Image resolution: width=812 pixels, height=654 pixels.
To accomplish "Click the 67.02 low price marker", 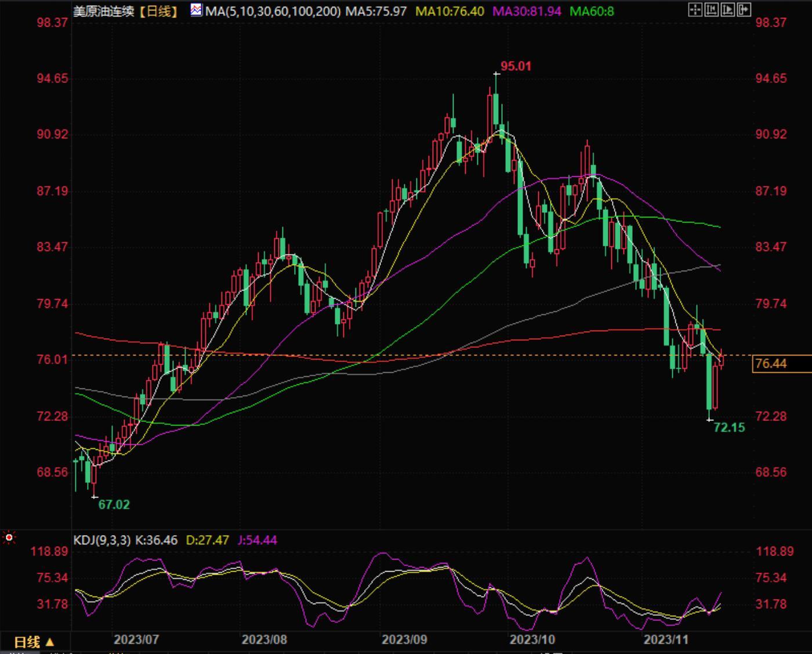I will pos(114,504).
